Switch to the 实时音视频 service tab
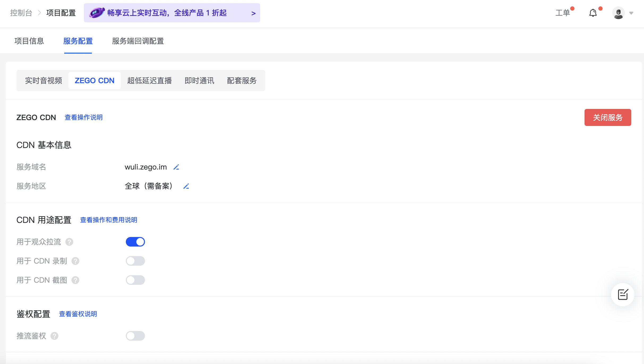Screen dimensions: 644x364 pyautogui.click(x=44, y=81)
